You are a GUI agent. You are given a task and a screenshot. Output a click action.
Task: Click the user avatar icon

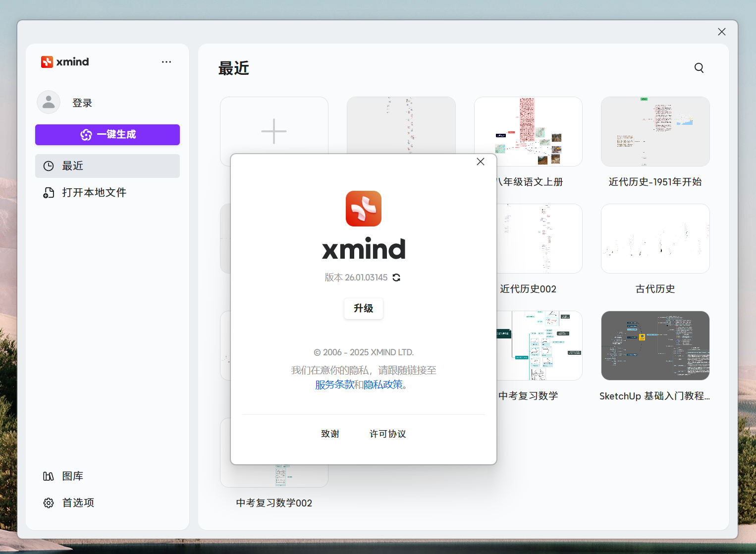[49, 103]
